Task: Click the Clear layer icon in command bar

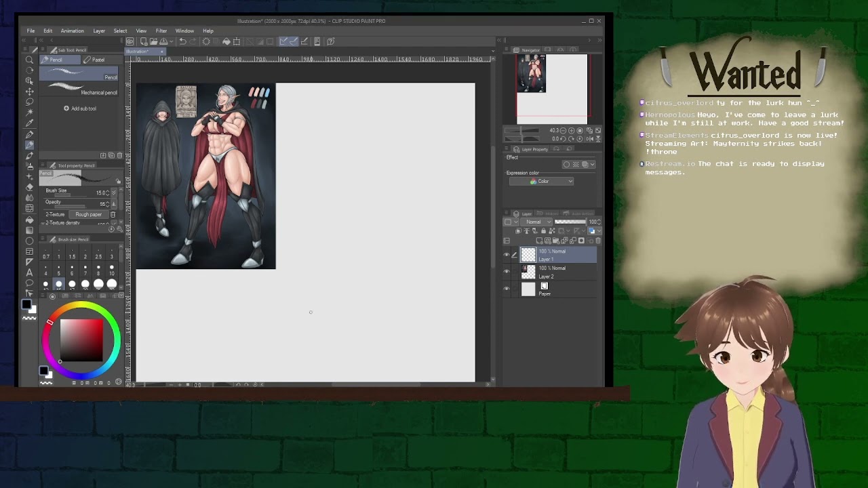Action: pos(206,41)
